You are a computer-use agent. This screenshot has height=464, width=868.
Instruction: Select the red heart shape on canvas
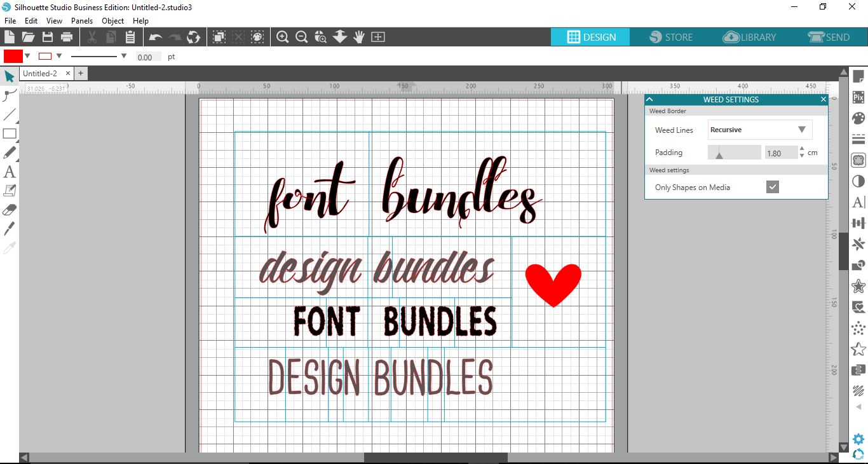click(553, 284)
